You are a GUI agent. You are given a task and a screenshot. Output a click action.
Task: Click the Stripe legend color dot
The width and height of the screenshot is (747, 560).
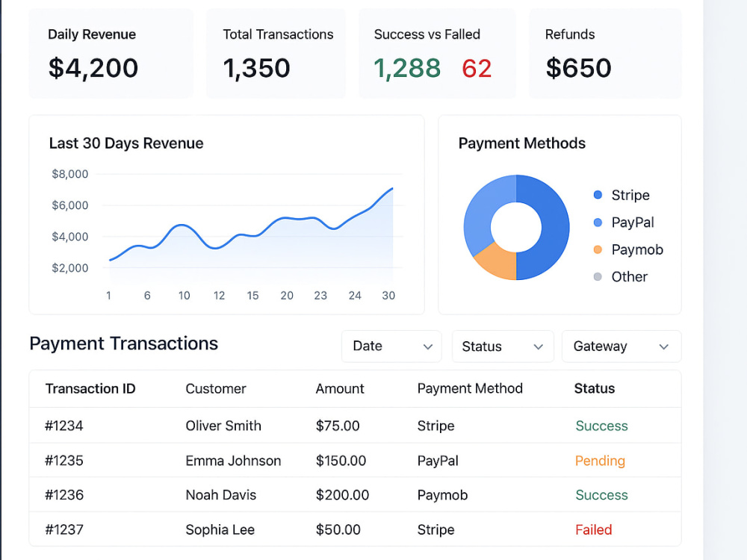click(598, 195)
